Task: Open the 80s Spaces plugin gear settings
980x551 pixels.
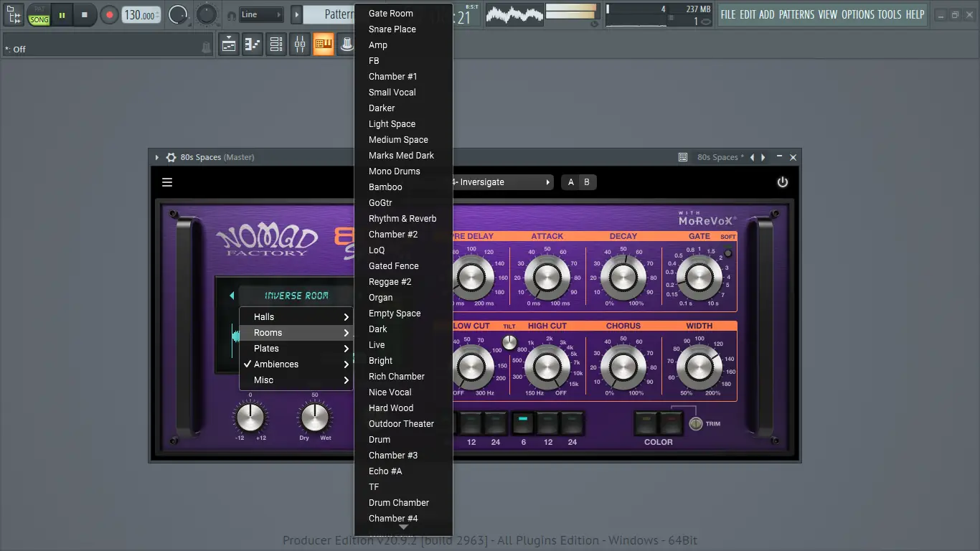Action: pyautogui.click(x=171, y=157)
